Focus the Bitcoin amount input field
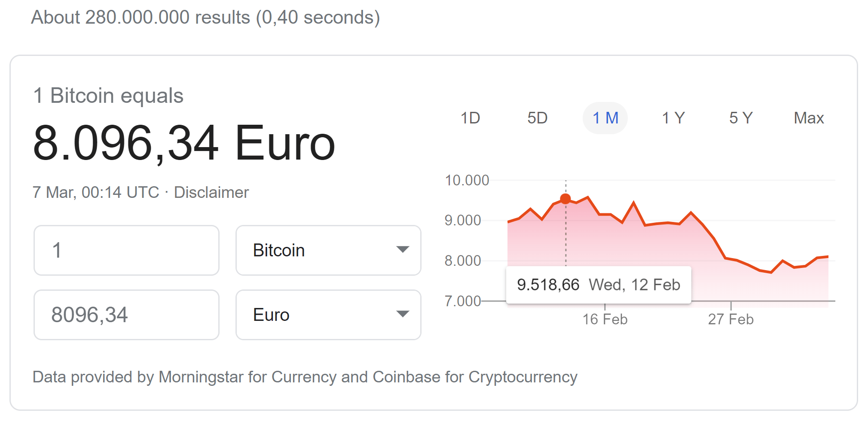The width and height of the screenshot is (868, 434). (126, 250)
